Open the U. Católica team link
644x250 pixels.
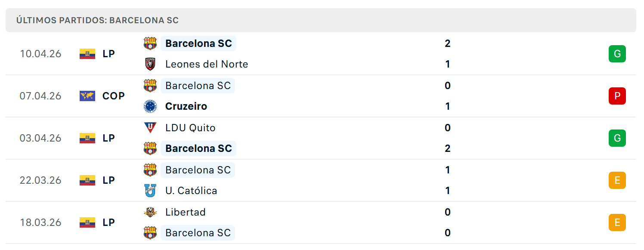click(x=191, y=191)
